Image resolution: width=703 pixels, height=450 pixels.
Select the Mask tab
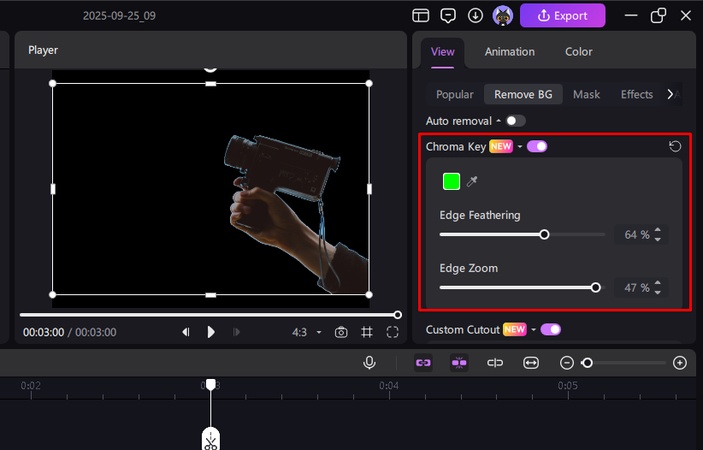click(586, 94)
